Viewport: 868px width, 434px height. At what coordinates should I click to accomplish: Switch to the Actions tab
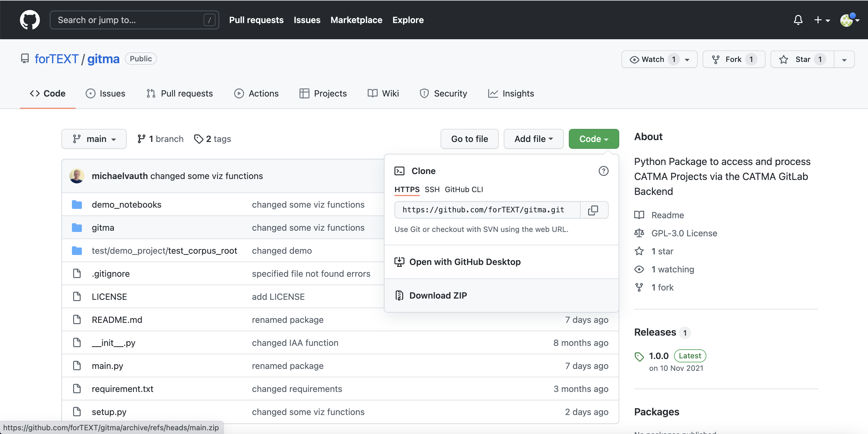[256, 93]
